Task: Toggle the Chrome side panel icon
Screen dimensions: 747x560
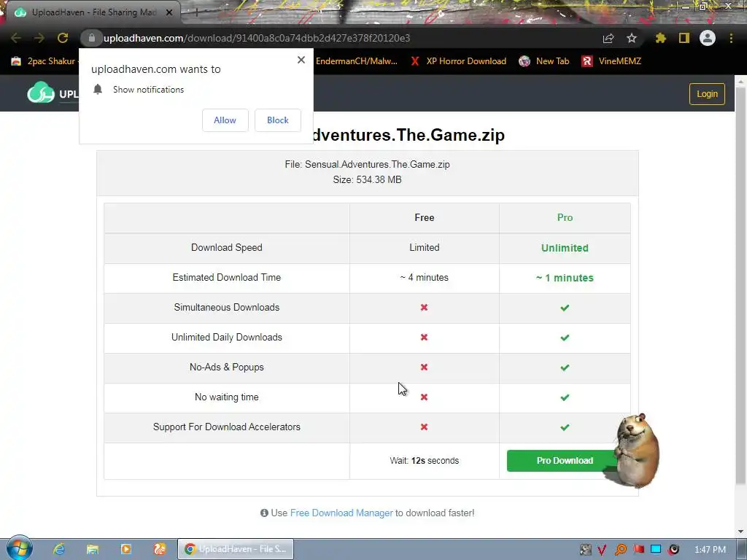Action: pyautogui.click(x=684, y=38)
